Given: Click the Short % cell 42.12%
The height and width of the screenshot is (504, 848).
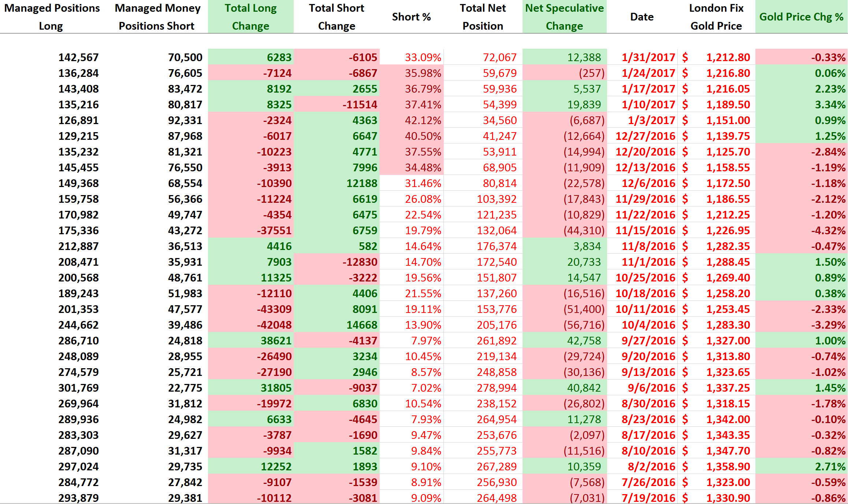Looking at the screenshot, I should point(412,120).
